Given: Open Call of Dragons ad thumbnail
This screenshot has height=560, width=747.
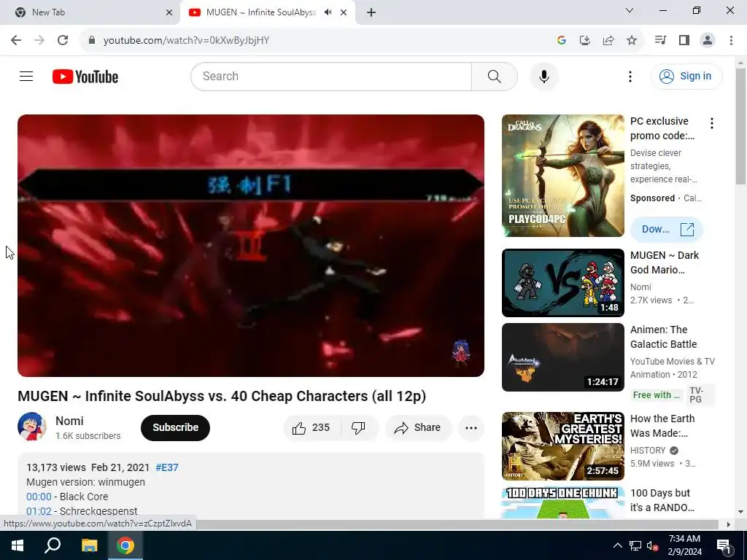Looking at the screenshot, I should pos(562,175).
